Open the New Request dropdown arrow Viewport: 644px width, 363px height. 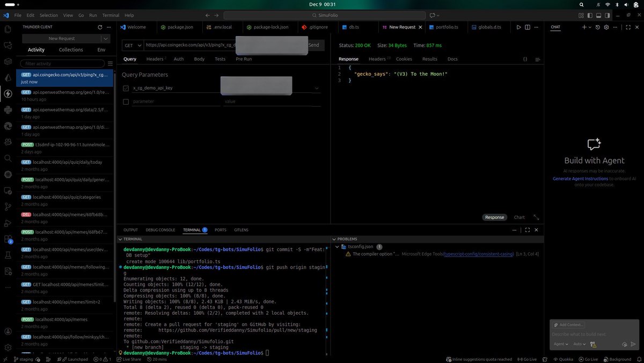(x=106, y=39)
